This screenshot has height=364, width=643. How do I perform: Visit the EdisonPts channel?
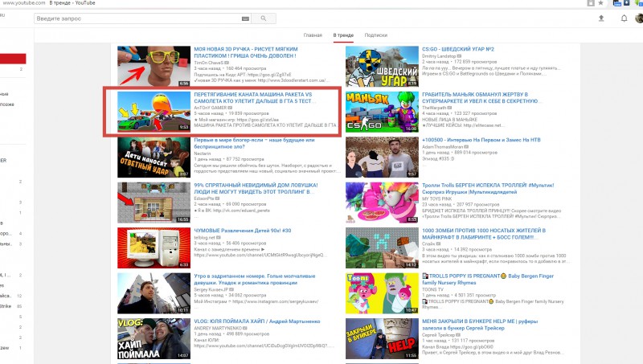[204, 198]
